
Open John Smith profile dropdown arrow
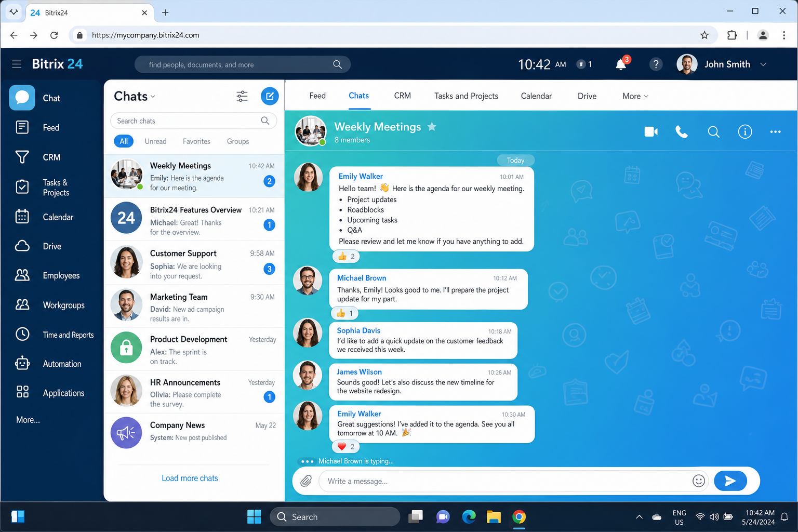point(763,64)
